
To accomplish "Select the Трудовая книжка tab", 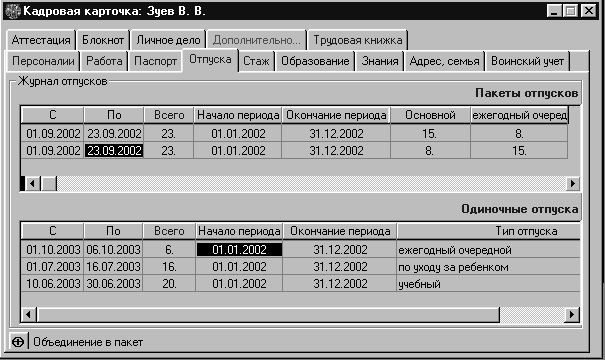I will (357, 40).
